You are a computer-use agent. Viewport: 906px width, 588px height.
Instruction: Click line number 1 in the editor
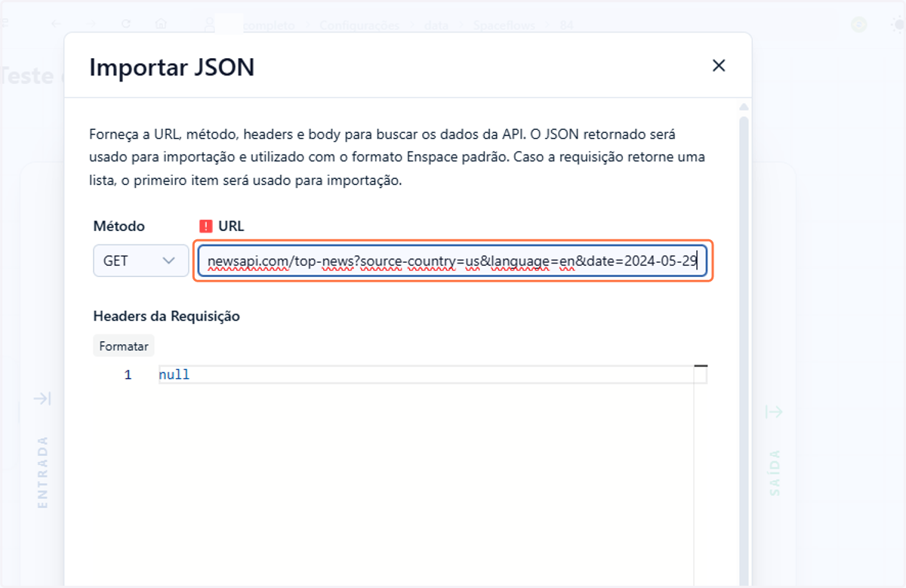point(128,374)
